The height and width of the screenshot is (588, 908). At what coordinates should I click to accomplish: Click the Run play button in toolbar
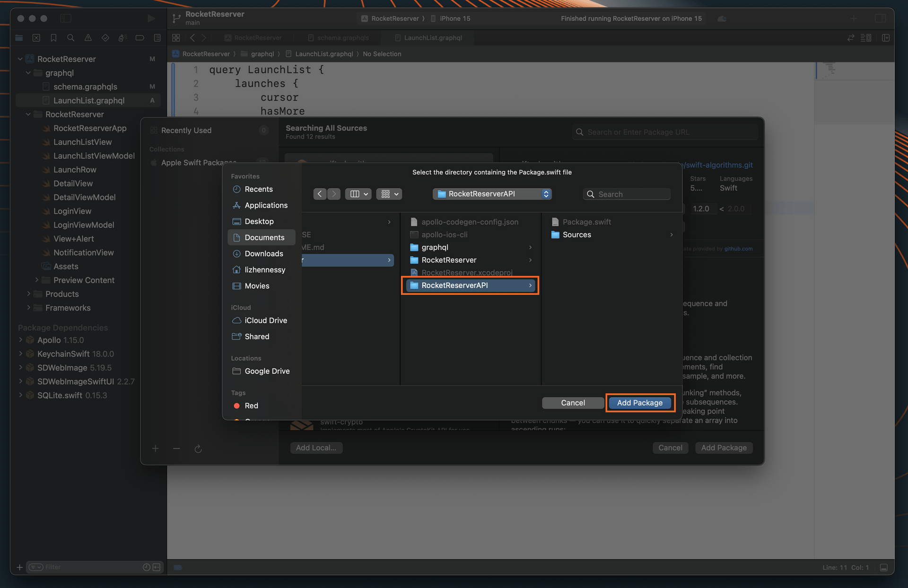point(151,18)
